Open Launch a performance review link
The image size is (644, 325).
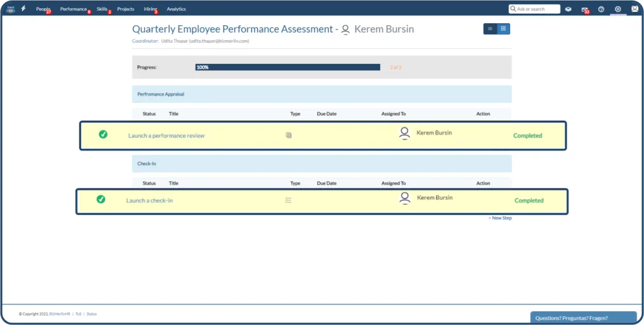pyautogui.click(x=166, y=136)
